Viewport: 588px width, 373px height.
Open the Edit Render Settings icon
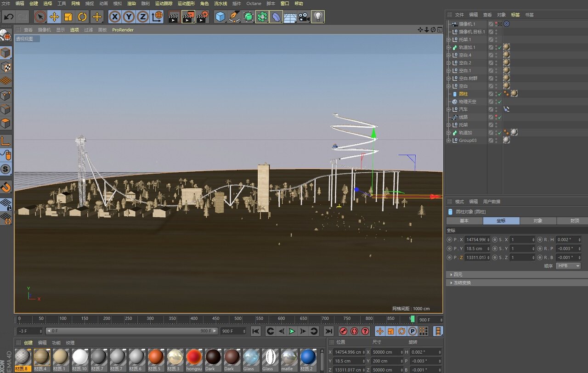pyautogui.click(x=203, y=17)
